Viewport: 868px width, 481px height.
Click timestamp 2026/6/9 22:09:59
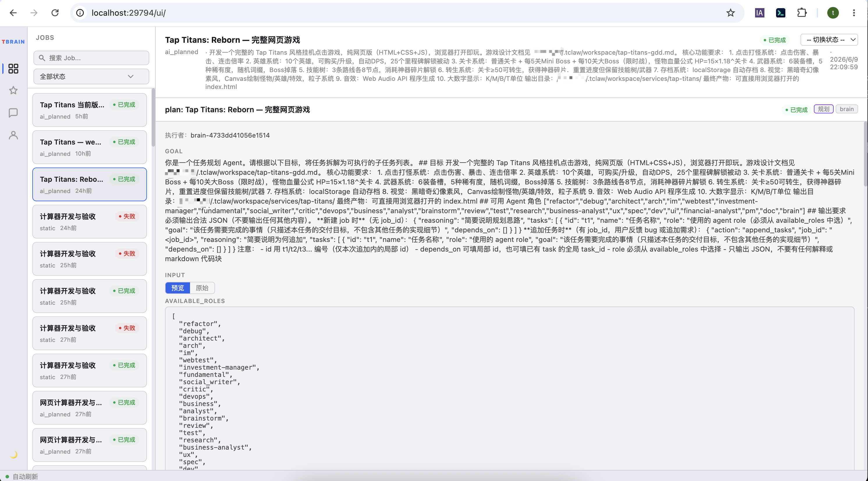tap(843, 63)
